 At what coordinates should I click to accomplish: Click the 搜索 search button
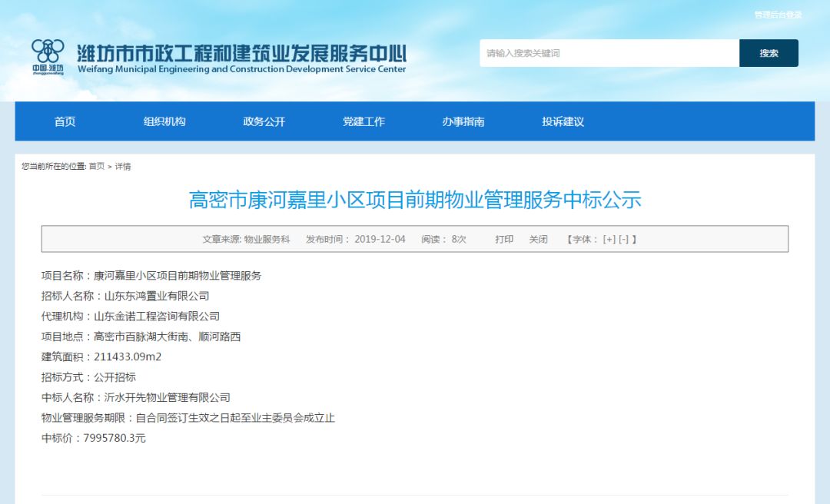click(x=768, y=53)
